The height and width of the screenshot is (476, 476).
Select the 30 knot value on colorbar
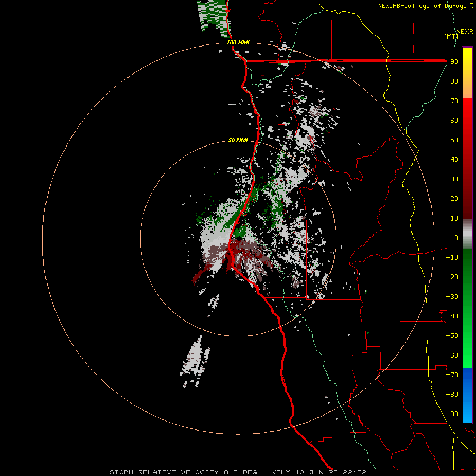click(x=454, y=179)
